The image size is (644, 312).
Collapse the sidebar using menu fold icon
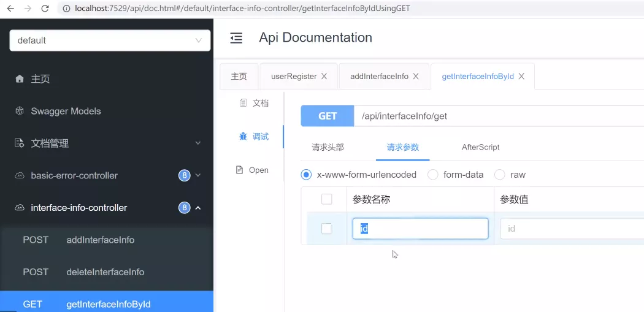point(236,38)
